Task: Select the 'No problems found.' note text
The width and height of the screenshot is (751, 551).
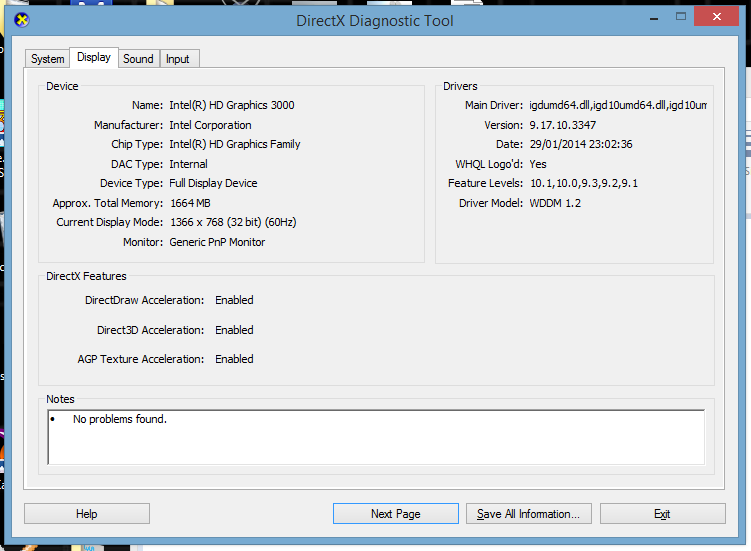Action: [120, 419]
